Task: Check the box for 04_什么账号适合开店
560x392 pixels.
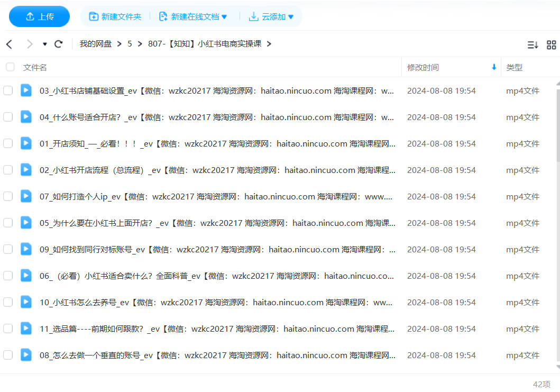Action: click(x=8, y=117)
